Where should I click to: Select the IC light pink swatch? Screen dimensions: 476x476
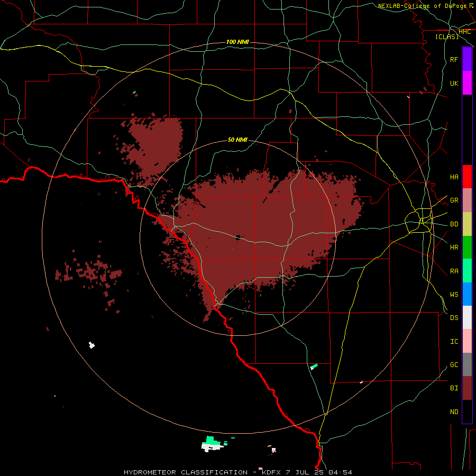tap(467, 341)
